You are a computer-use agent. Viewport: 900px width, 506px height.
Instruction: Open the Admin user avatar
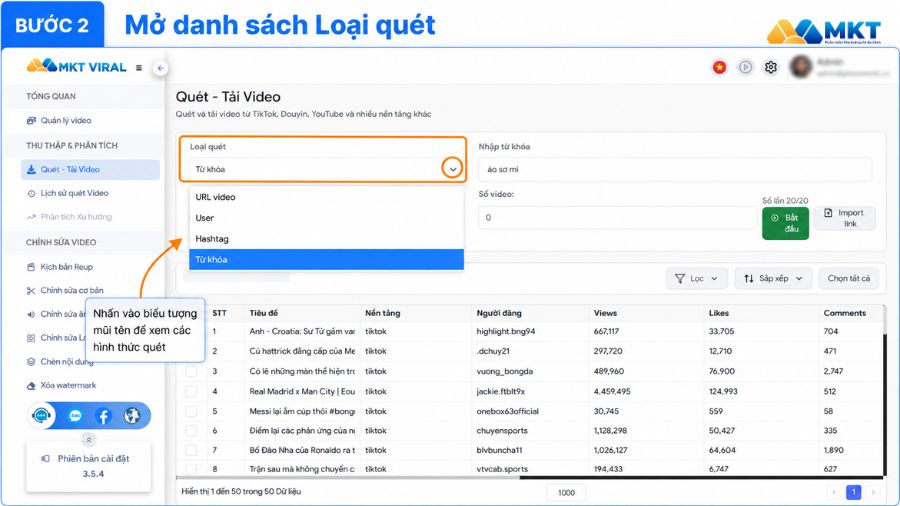tap(801, 67)
